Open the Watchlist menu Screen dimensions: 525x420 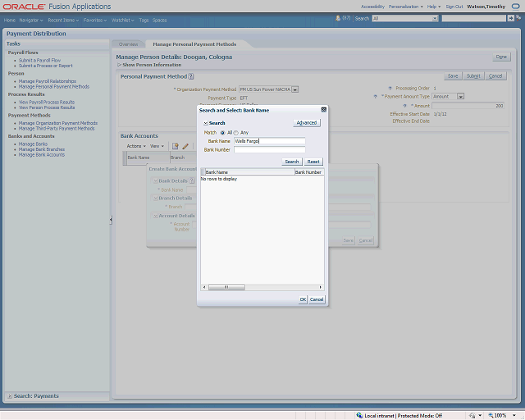pyautogui.click(x=122, y=20)
